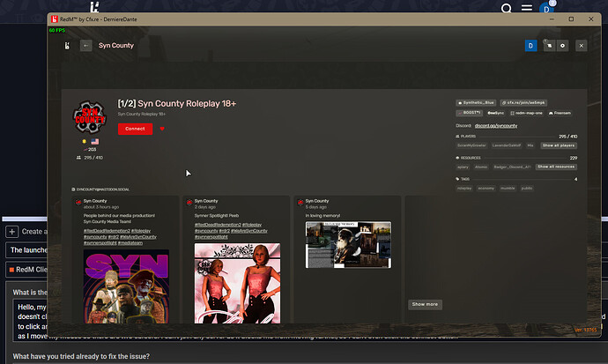Click the Tags section icon
Image resolution: width=608 pixels, height=364 pixels.
point(457,179)
